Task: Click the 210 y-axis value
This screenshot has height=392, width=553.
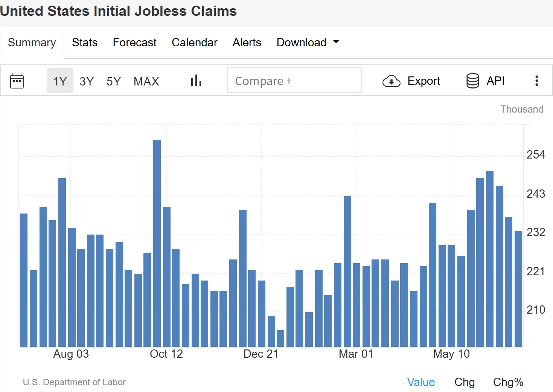Action: (536, 310)
